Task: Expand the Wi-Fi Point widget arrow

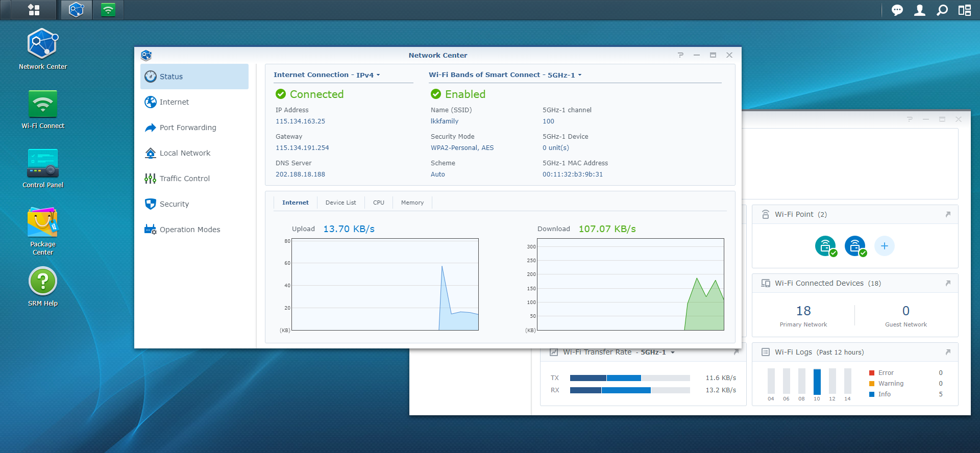Action: click(x=948, y=214)
